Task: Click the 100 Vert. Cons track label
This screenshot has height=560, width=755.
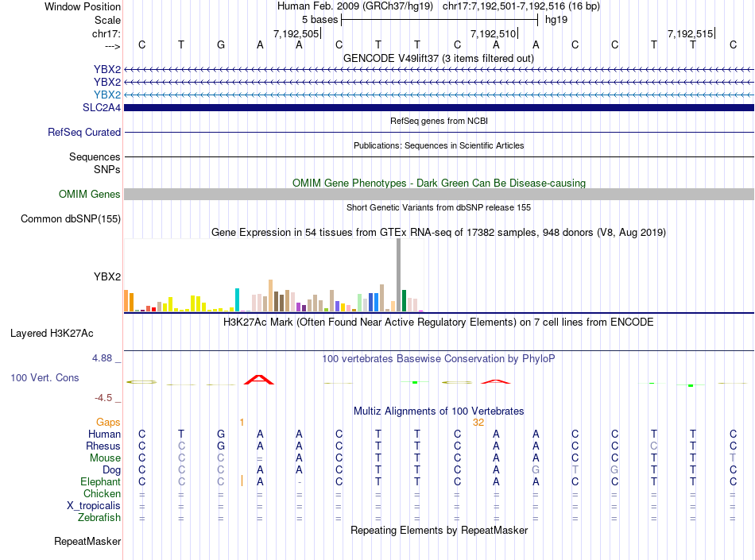Action: pyautogui.click(x=45, y=377)
